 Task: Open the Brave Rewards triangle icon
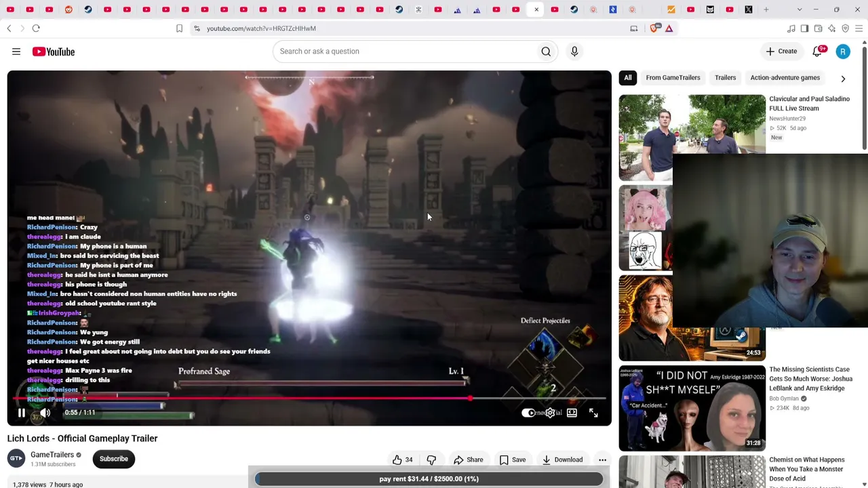point(669,28)
